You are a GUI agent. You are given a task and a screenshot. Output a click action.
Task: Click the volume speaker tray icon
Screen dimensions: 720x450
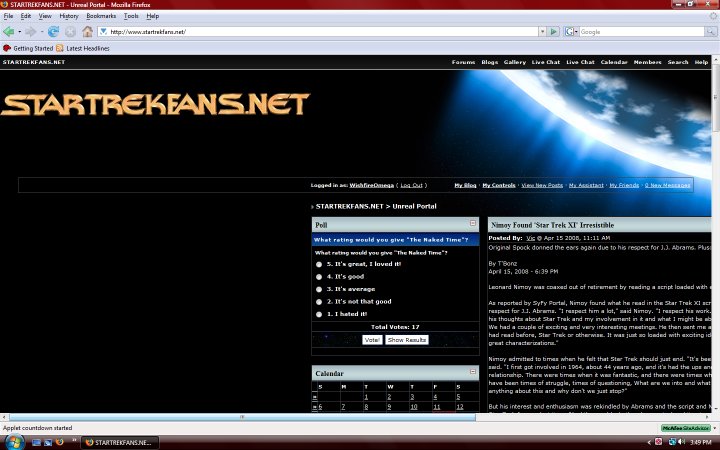681,442
